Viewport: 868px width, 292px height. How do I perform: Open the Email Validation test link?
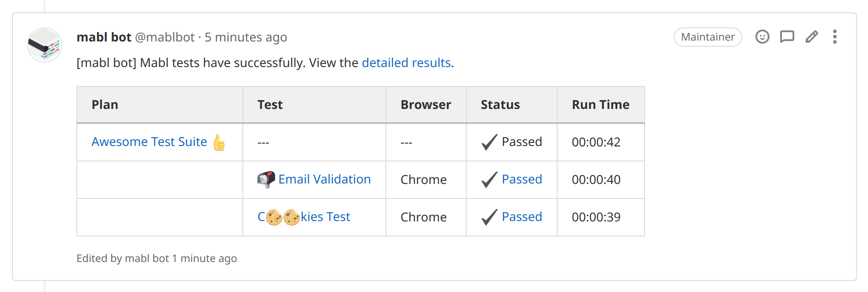(x=324, y=179)
